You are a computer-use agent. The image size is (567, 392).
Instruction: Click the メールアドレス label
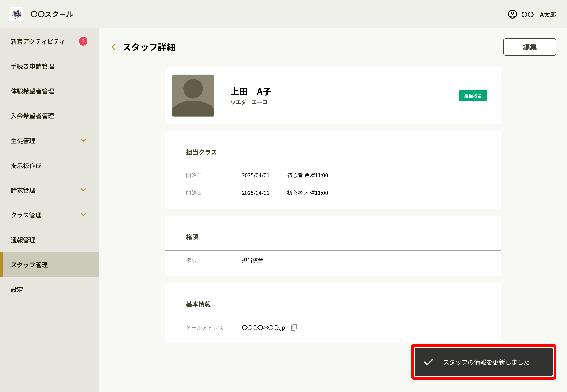(x=205, y=327)
